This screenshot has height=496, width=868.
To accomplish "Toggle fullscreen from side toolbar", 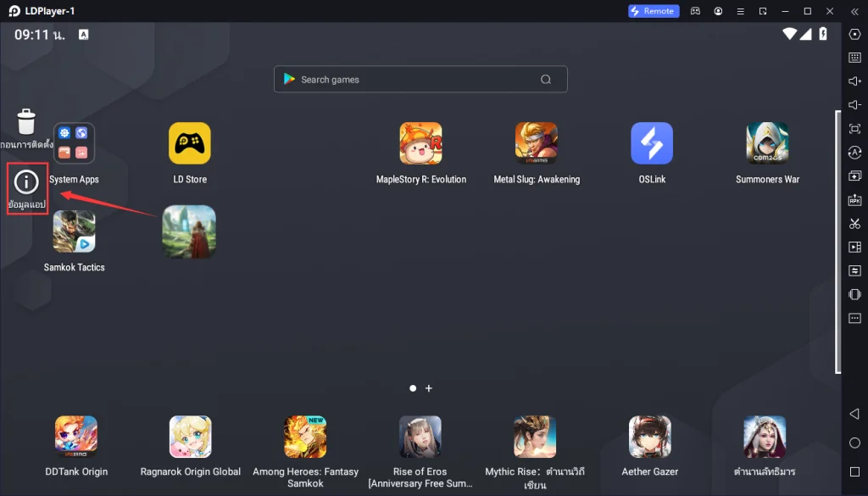I will pyautogui.click(x=854, y=129).
